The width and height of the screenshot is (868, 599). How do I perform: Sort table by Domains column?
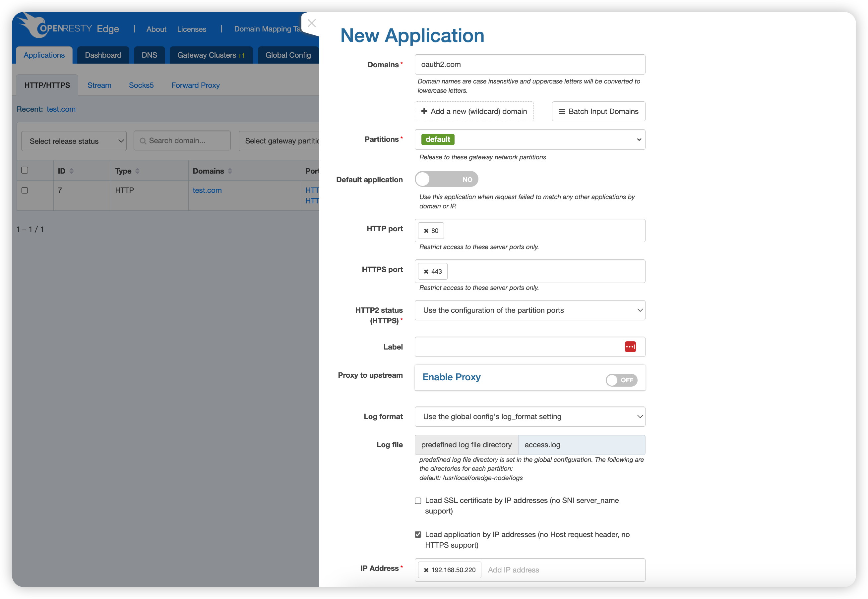click(230, 171)
